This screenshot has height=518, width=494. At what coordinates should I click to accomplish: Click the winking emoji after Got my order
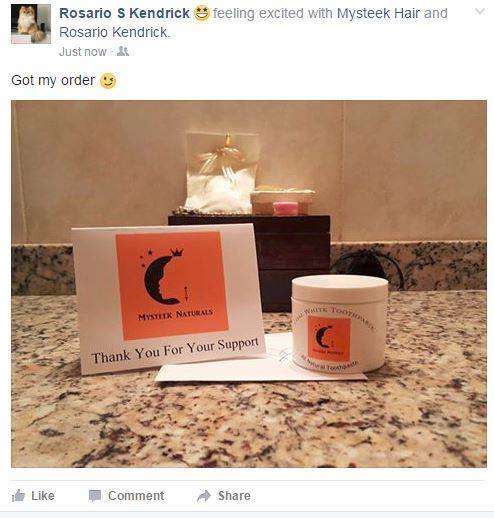(x=108, y=81)
